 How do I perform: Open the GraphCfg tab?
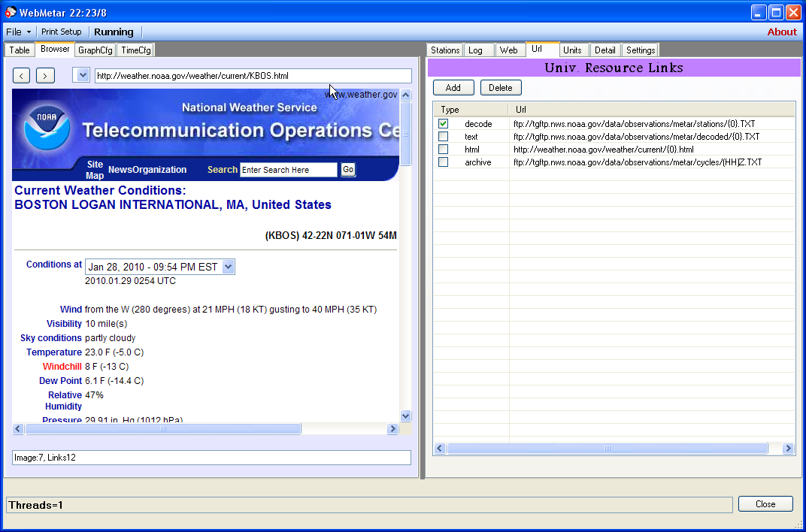(x=95, y=50)
